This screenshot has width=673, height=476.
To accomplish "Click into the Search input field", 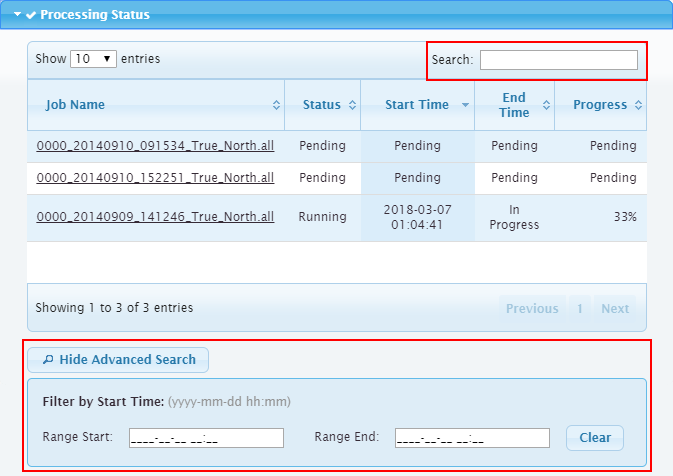I will coord(558,60).
